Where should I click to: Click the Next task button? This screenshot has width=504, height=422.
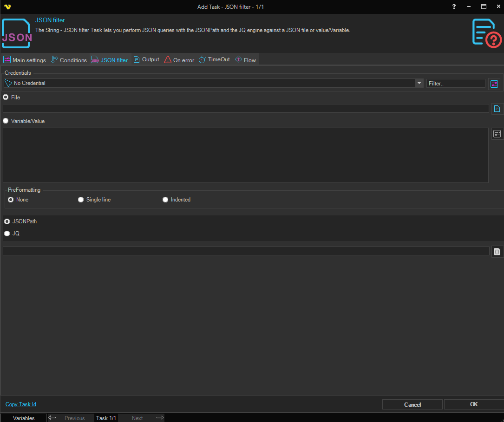137,418
